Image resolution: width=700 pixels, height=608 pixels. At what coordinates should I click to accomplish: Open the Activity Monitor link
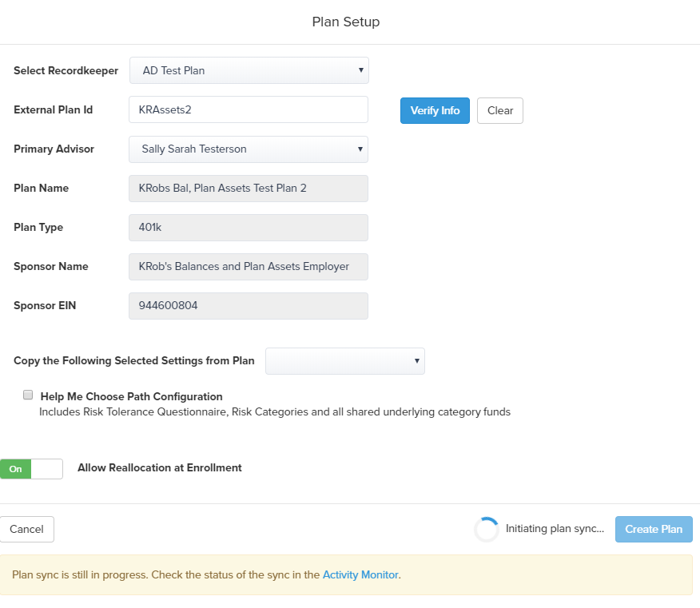[360, 574]
